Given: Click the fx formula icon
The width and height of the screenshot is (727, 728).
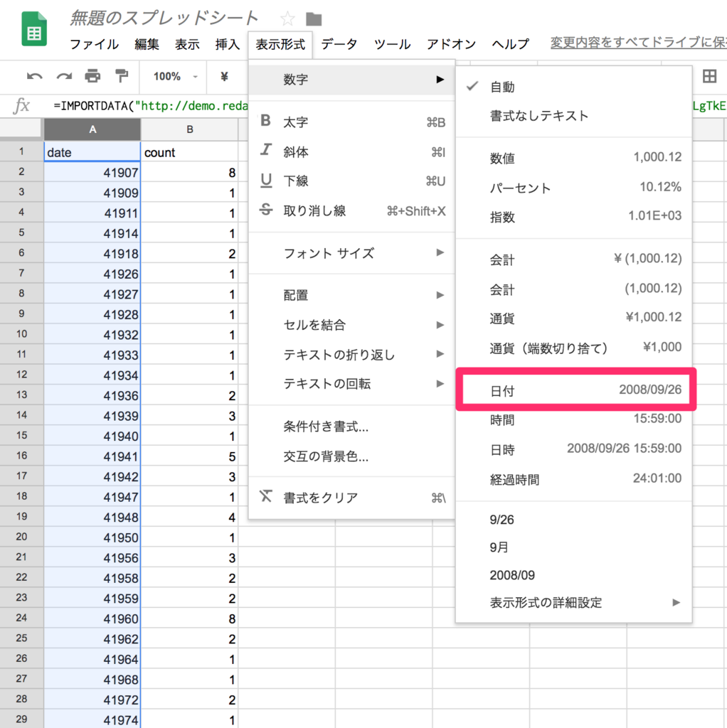Looking at the screenshot, I should tap(22, 106).
